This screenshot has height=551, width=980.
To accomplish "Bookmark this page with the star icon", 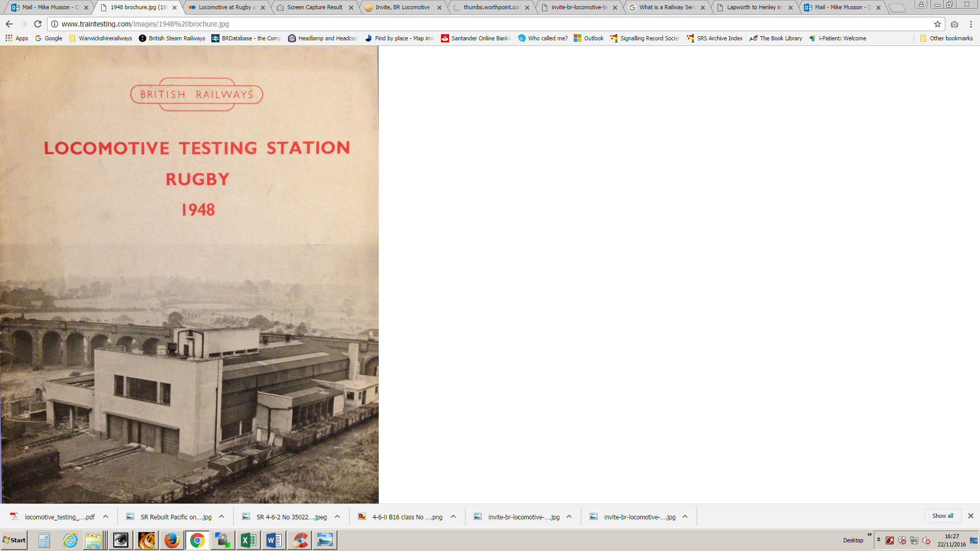I will click(x=938, y=24).
